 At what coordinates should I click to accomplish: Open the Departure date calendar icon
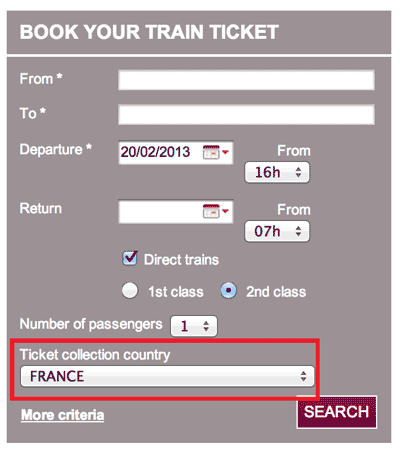coord(211,152)
